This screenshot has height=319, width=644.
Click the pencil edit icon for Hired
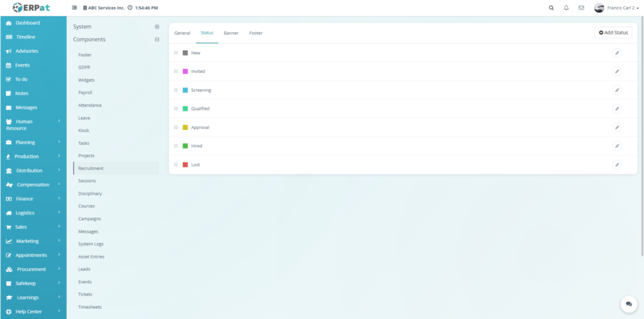tap(617, 146)
